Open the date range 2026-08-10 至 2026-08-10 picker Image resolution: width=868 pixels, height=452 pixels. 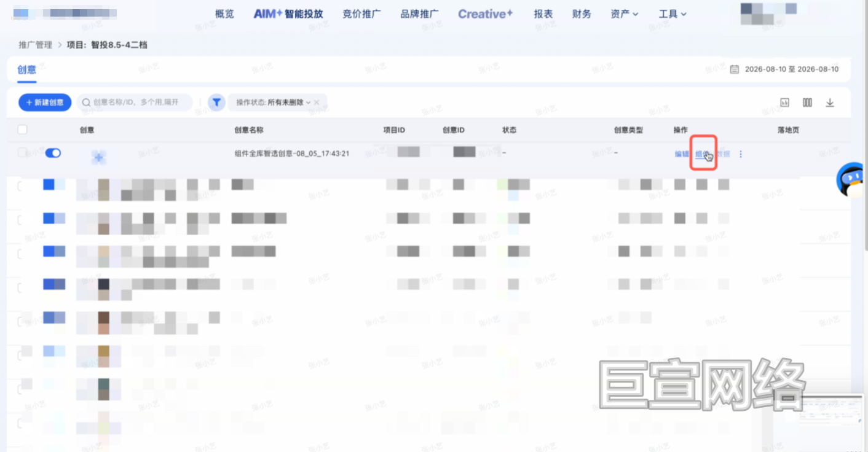pyautogui.click(x=792, y=69)
